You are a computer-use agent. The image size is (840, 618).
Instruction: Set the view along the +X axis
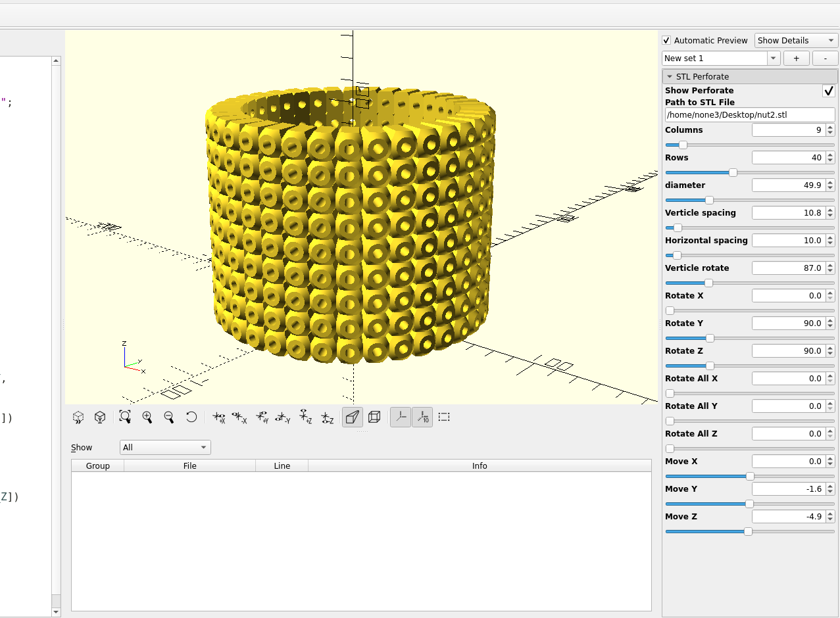(x=219, y=417)
